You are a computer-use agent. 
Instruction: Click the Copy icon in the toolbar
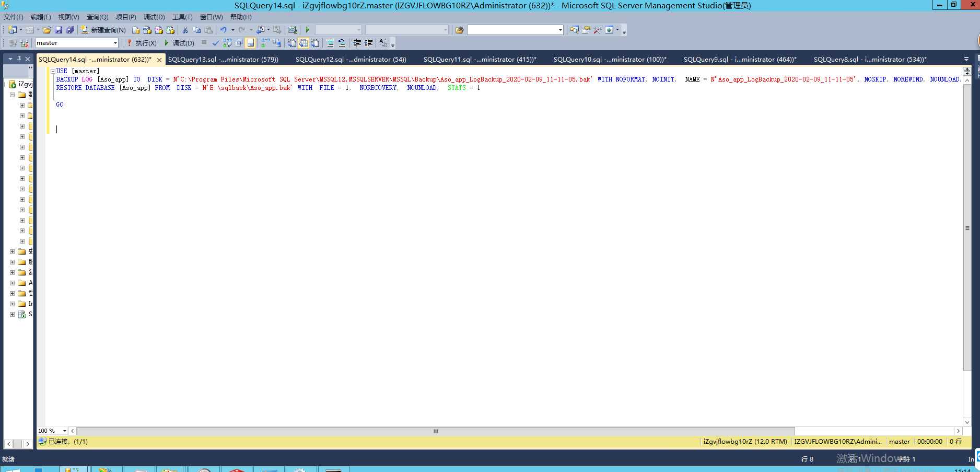pyautogui.click(x=196, y=30)
